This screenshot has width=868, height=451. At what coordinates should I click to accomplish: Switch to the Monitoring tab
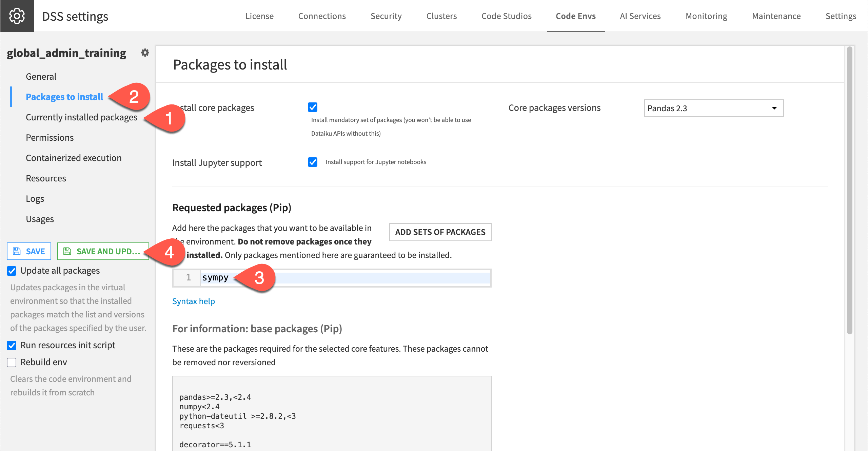coord(706,16)
